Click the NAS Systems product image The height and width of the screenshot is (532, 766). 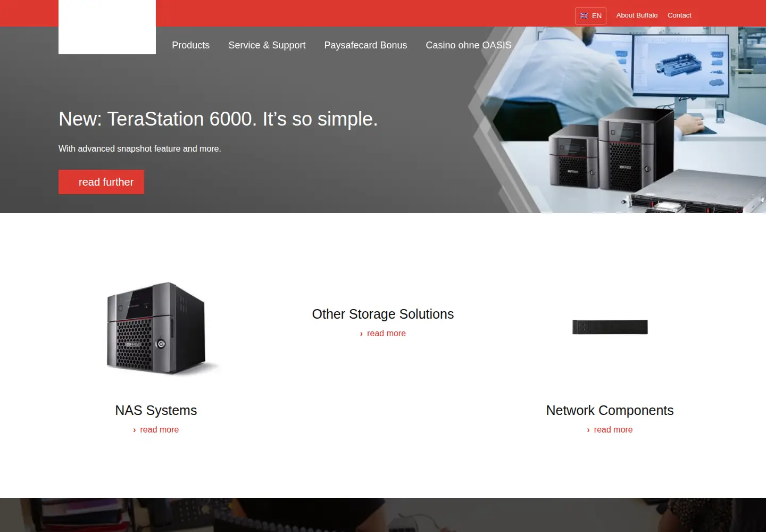(x=163, y=329)
